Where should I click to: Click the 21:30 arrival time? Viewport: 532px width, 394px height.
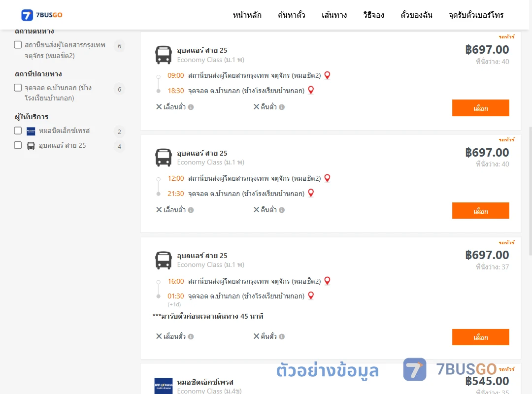click(x=176, y=194)
